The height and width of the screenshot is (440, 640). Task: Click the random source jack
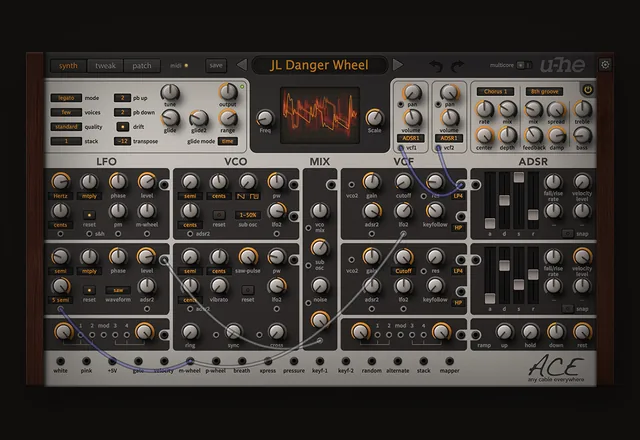point(371,361)
